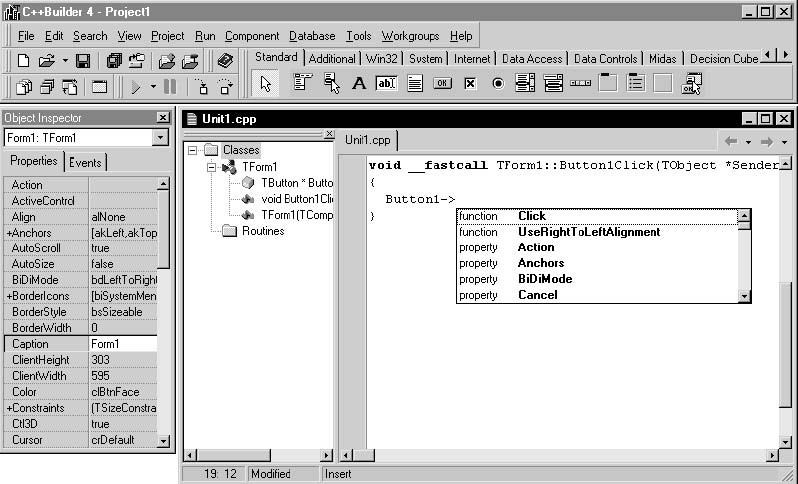The height and width of the screenshot is (484, 798).
Task: Open the Project menu
Action: click(x=167, y=36)
